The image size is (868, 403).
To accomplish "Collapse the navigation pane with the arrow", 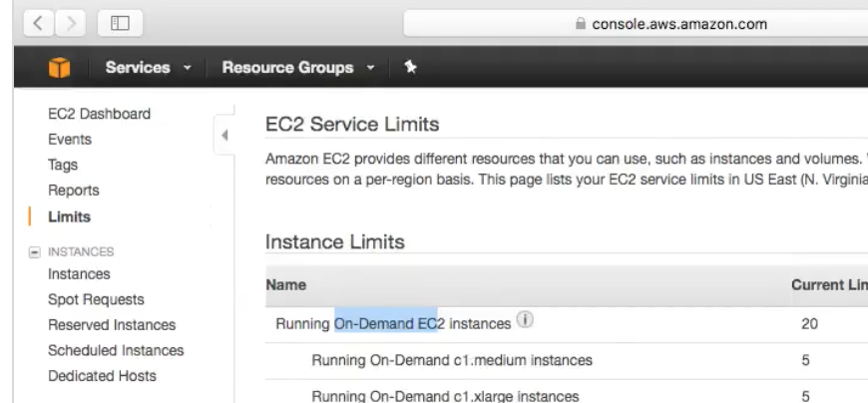I will coord(224,135).
